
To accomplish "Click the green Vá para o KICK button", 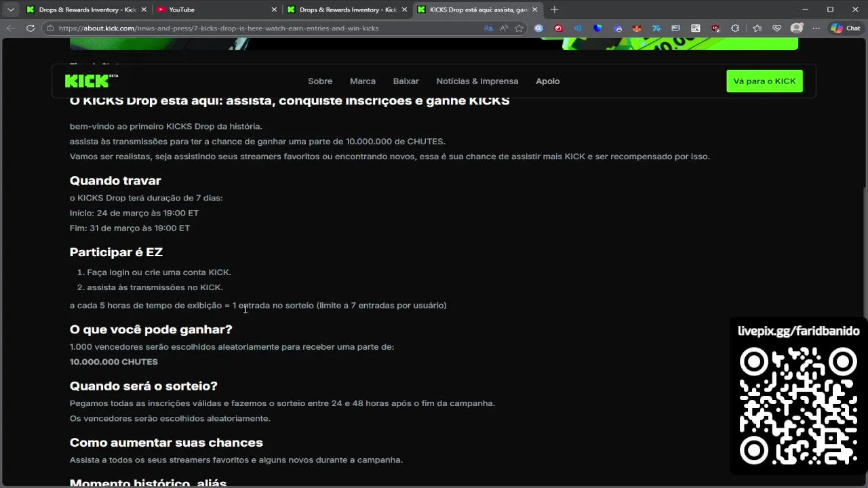I will click(x=764, y=81).
